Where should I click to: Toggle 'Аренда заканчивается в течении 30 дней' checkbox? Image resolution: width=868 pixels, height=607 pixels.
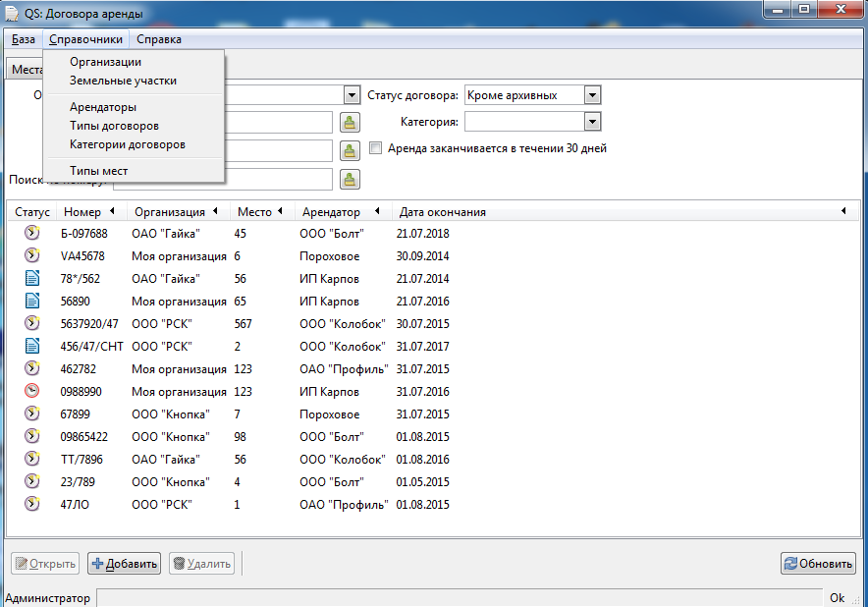375,148
